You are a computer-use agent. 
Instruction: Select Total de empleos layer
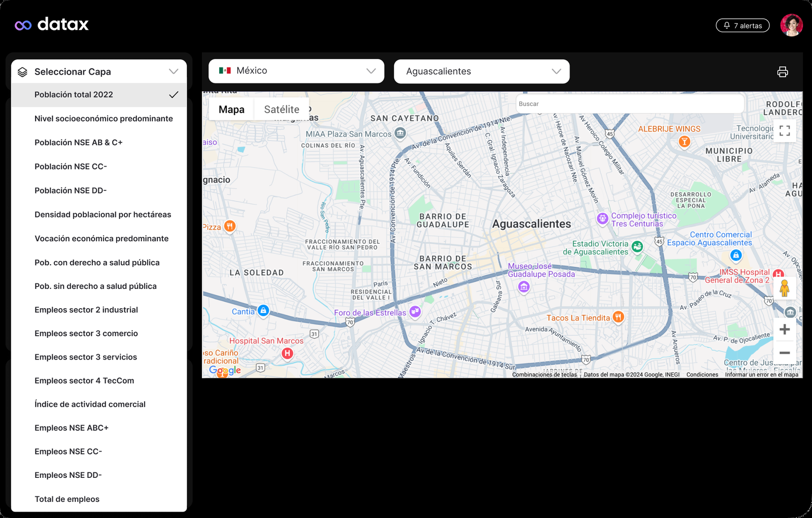pos(99,499)
